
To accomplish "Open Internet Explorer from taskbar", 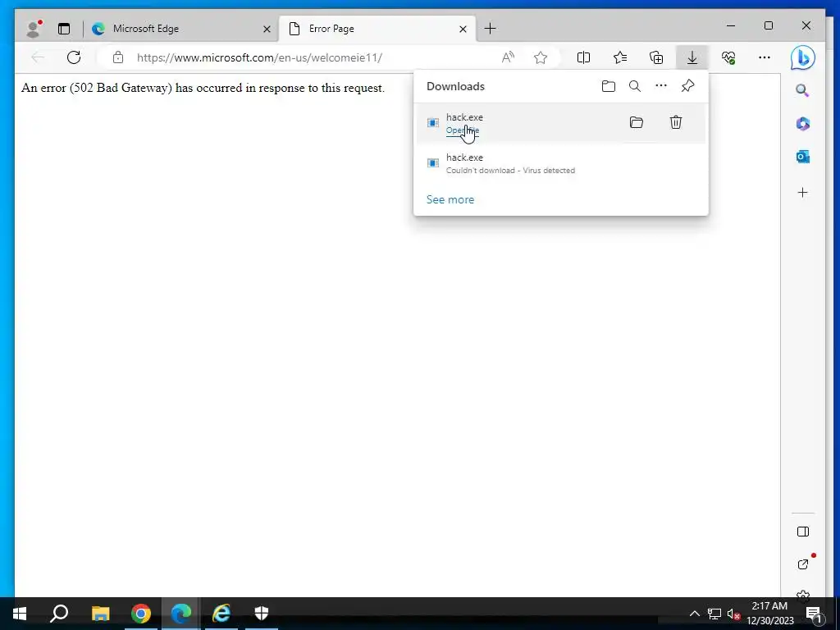I will (x=221, y=614).
